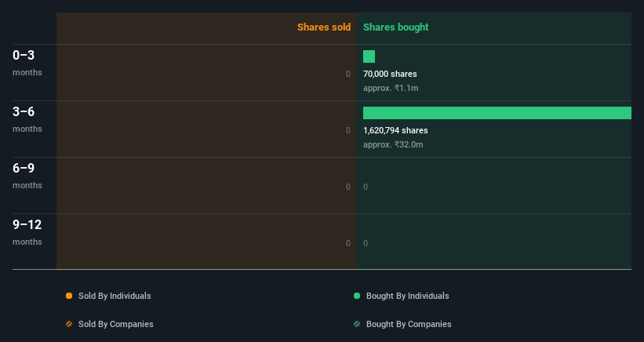
Task: Select the approx. ₹32.0m value
Action: pyautogui.click(x=393, y=144)
